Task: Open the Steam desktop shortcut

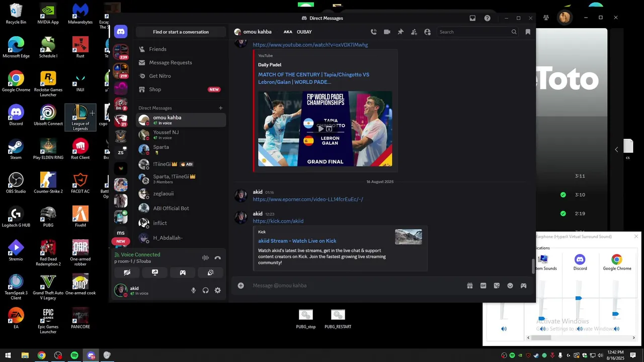Action: [16, 149]
